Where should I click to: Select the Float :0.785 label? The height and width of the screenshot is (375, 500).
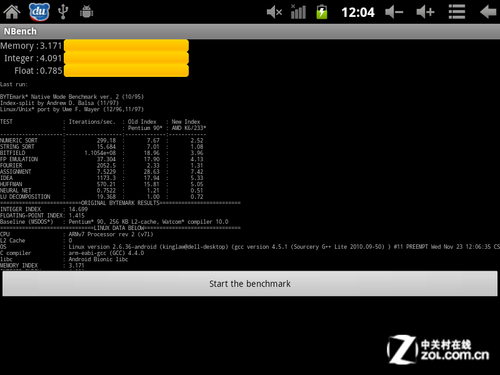tap(38, 71)
